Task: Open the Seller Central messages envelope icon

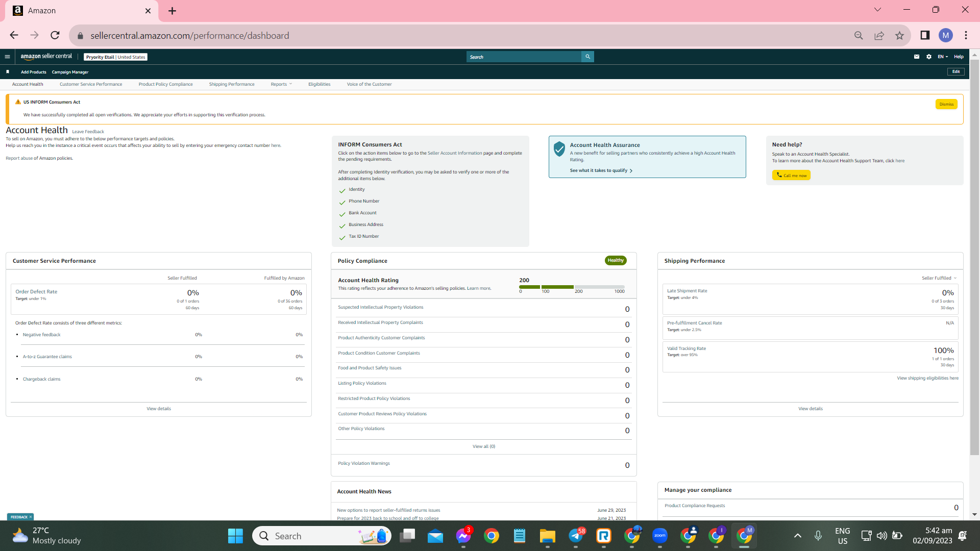Action: [917, 57]
